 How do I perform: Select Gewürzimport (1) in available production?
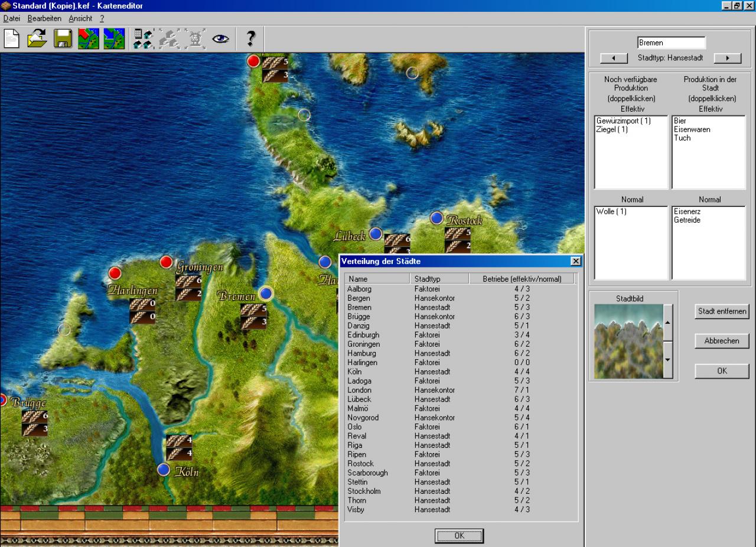pos(623,121)
